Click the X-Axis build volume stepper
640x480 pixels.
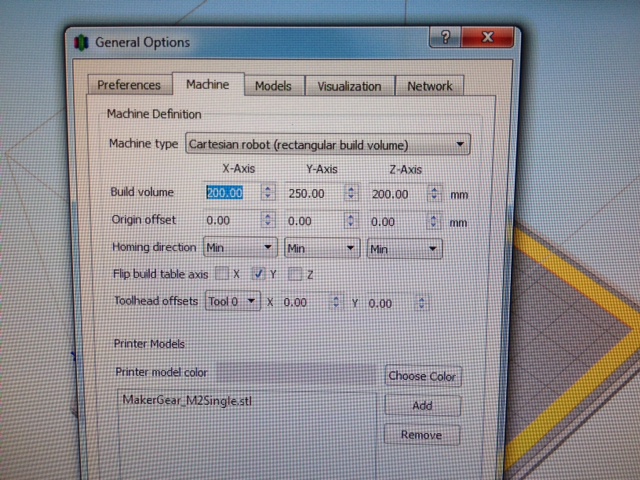point(268,192)
